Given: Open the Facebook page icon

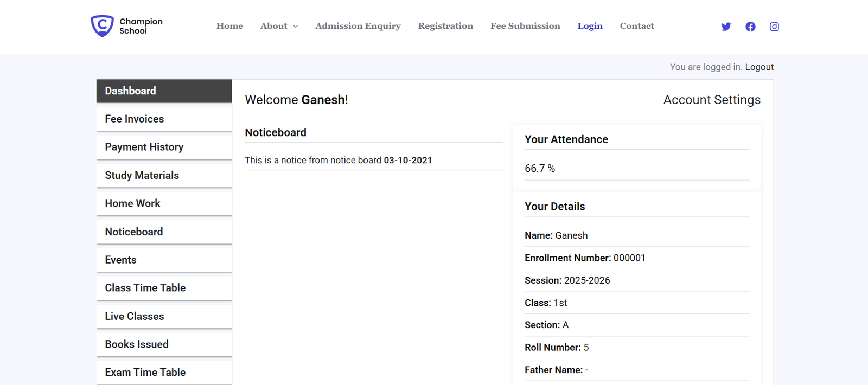Looking at the screenshot, I should point(750,27).
